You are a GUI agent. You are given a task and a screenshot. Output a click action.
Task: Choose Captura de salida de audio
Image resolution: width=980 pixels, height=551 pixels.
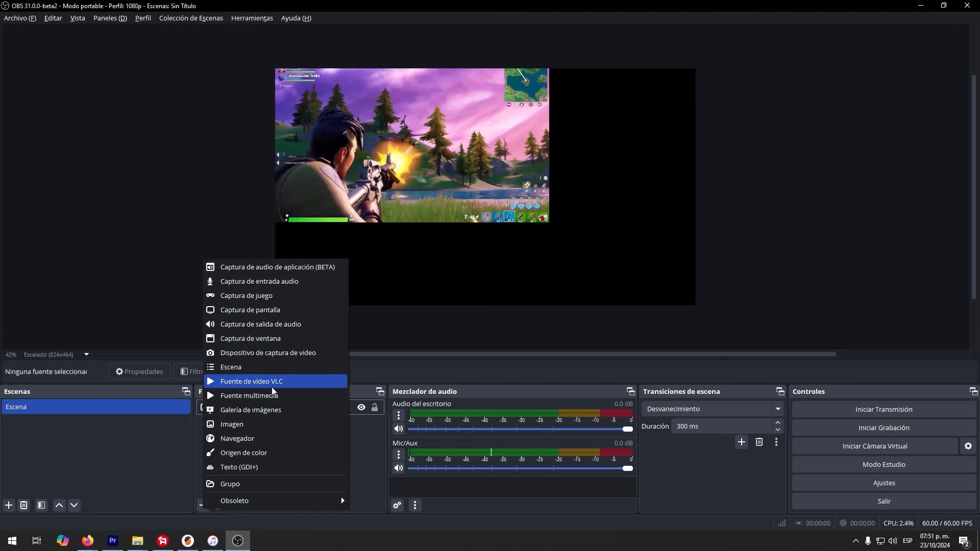pyautogui.click(x=276, y=324)
